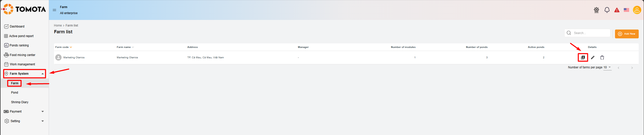644x135 pixels.
Task: Toggle sidebar with hamburger menu icon
Action: 54,10
